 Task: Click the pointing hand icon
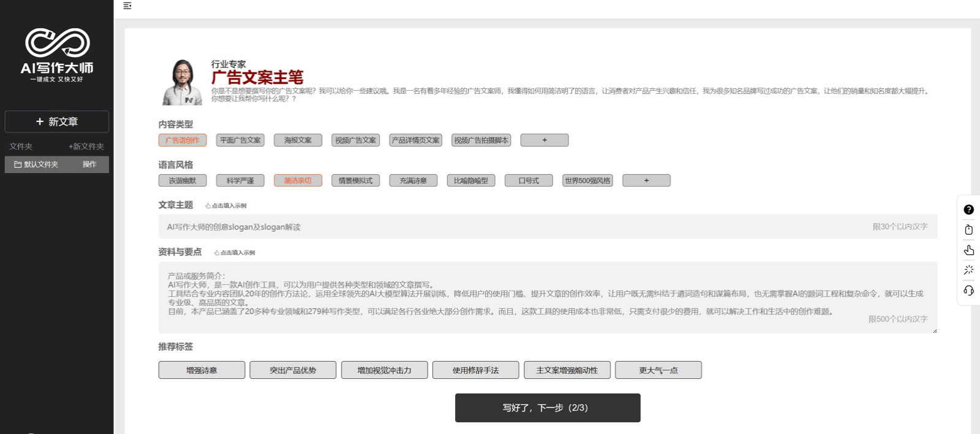[x=968, y=250]
